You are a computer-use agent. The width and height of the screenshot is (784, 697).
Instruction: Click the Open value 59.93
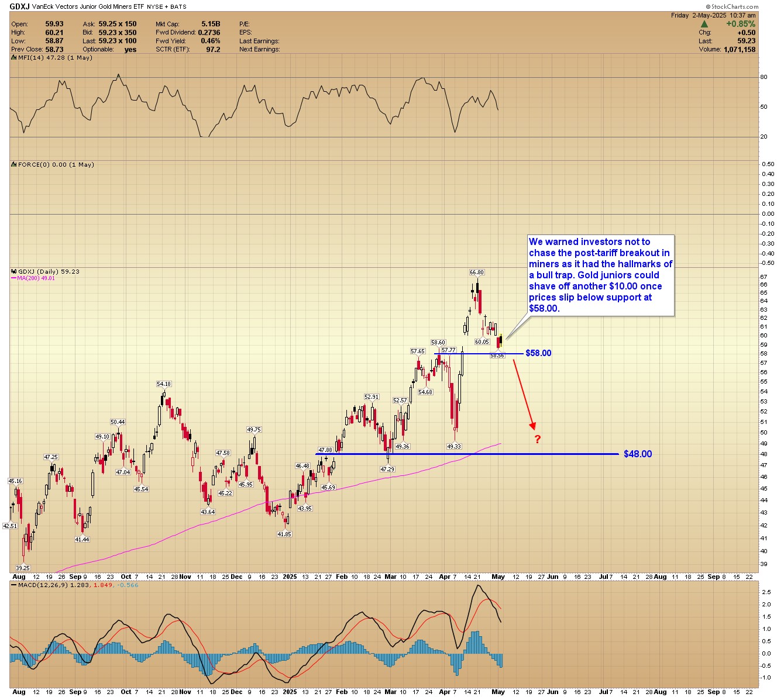pos(54,24)
